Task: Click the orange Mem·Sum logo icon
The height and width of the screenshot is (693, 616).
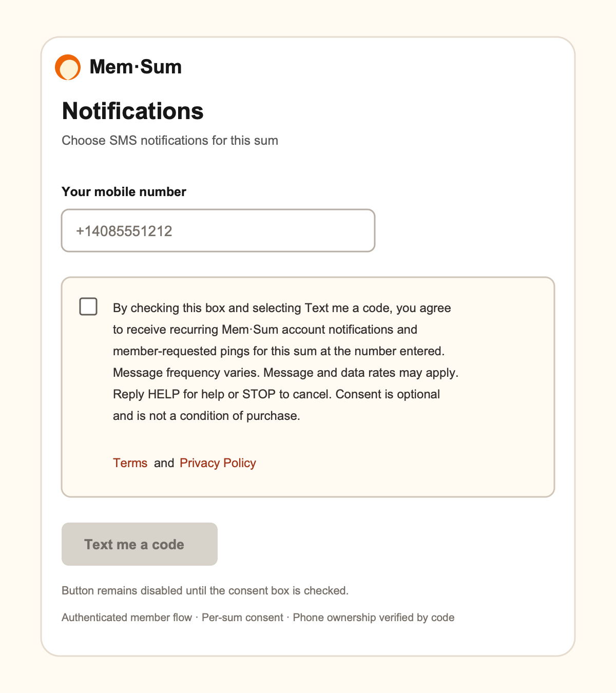Action: [68, 67]
